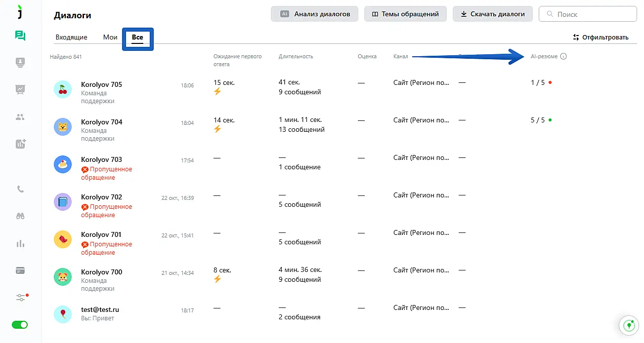The width and height of the screenshot is (644, 343).
Task: Click the binoculars visitors icon
Action: 20,216
